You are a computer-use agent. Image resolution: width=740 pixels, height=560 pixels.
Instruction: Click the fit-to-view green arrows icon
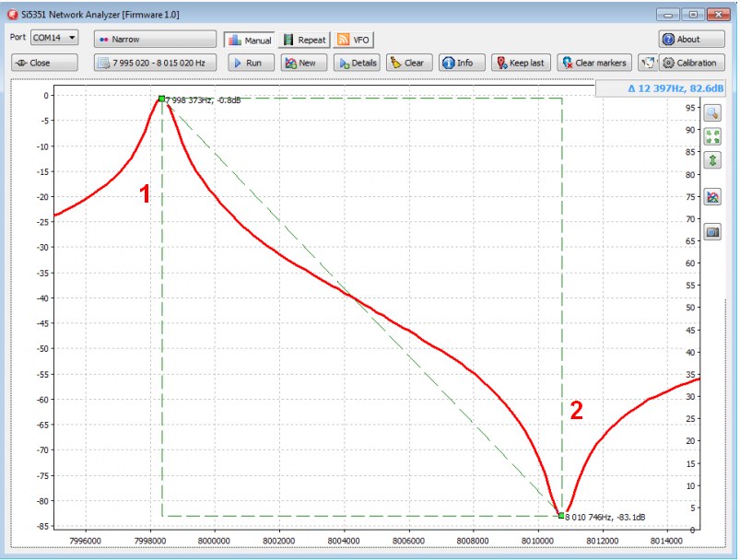pos(712,136)
